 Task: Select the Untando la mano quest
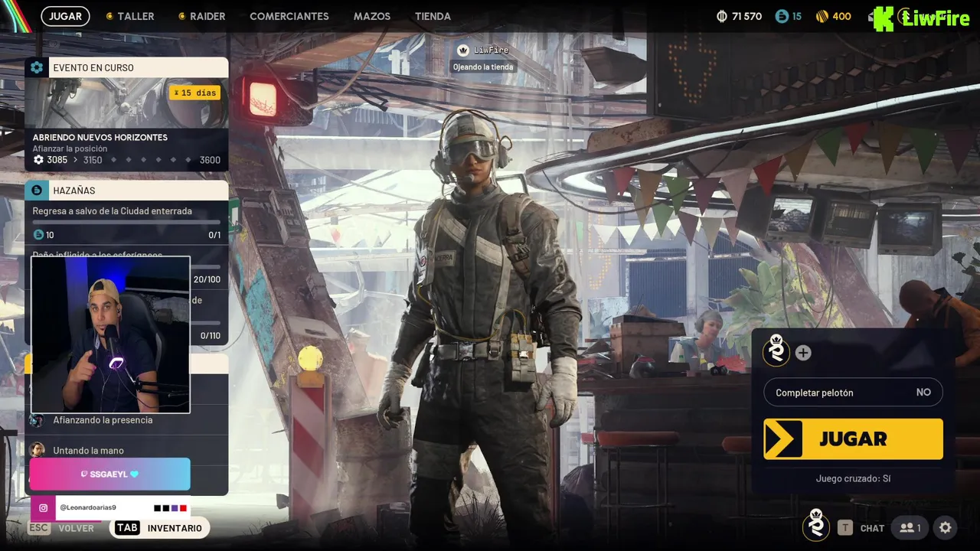point(88,451)
